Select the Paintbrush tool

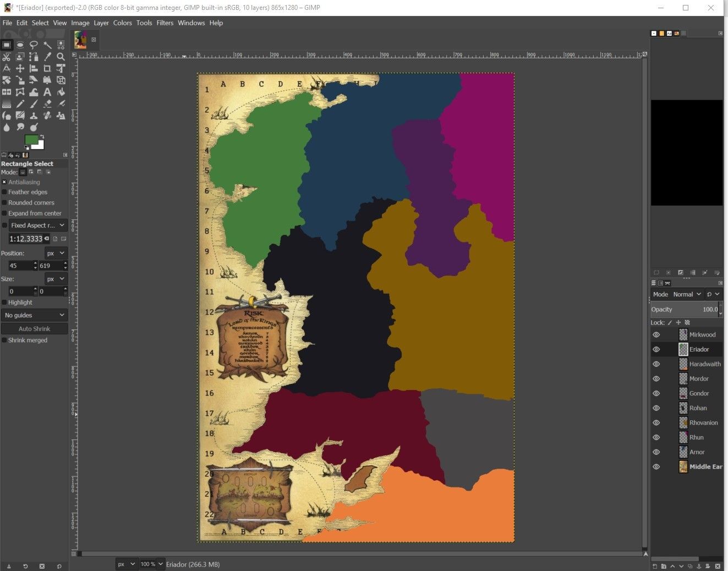tap(34, 104)
